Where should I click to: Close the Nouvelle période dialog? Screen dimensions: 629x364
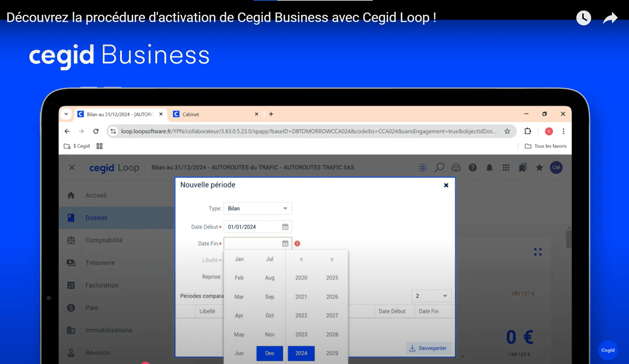[446, 185]
